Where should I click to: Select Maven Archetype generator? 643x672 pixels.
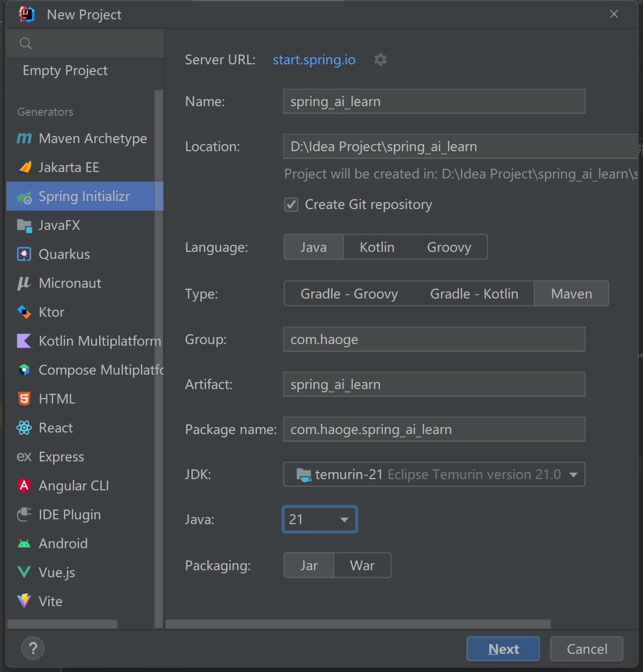tap(80, 138)
